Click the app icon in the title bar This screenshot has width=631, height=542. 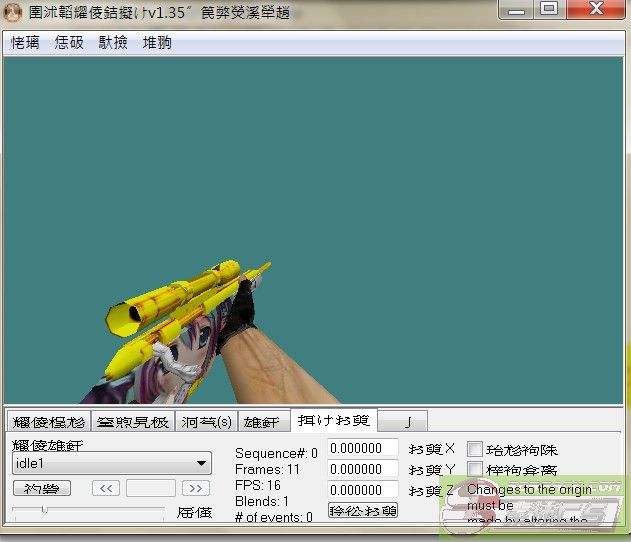tap(13, 11)
